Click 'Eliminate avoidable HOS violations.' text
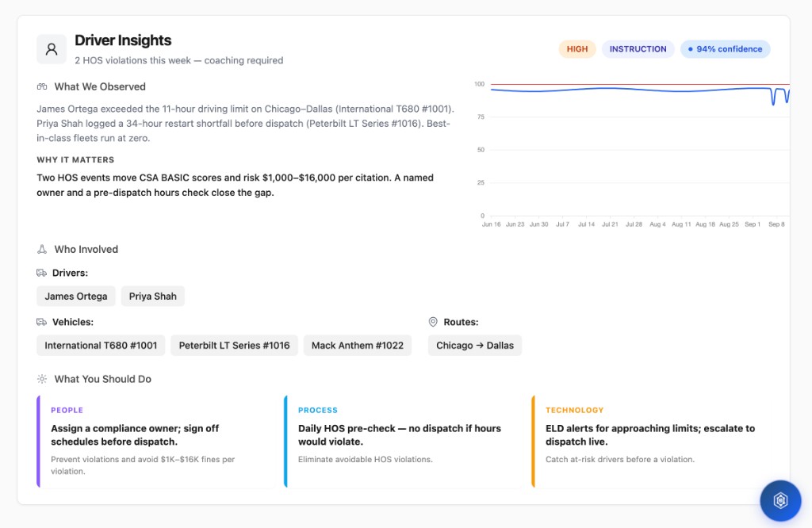The height and width of the screenshot is (528, 812). [365, 459]
